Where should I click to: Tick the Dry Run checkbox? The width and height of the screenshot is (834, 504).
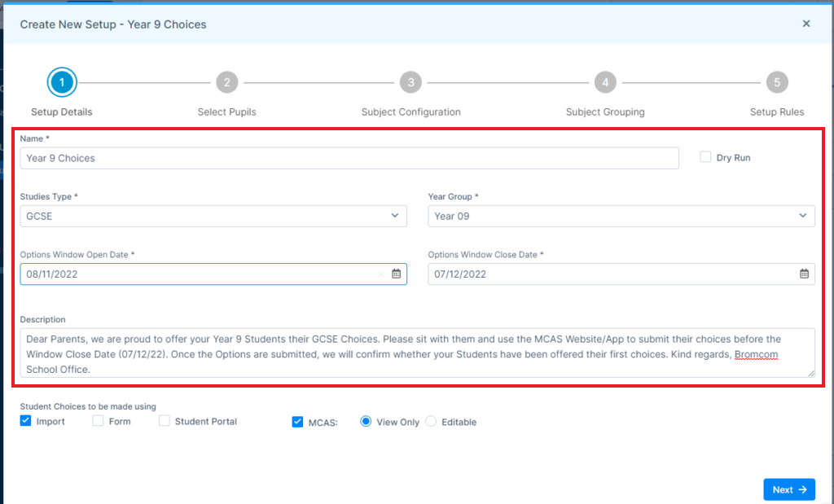pos(705,157)
